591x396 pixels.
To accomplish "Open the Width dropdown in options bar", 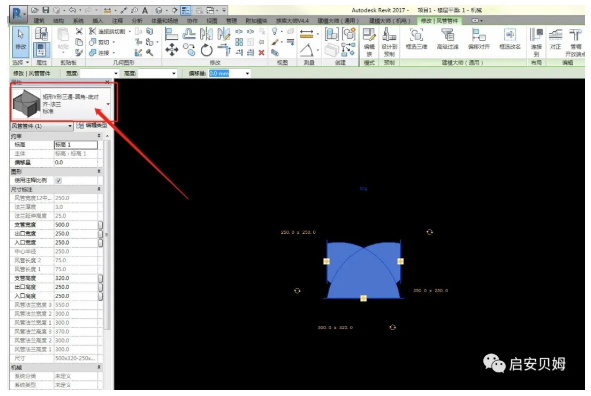I will [x=116, y=73].
